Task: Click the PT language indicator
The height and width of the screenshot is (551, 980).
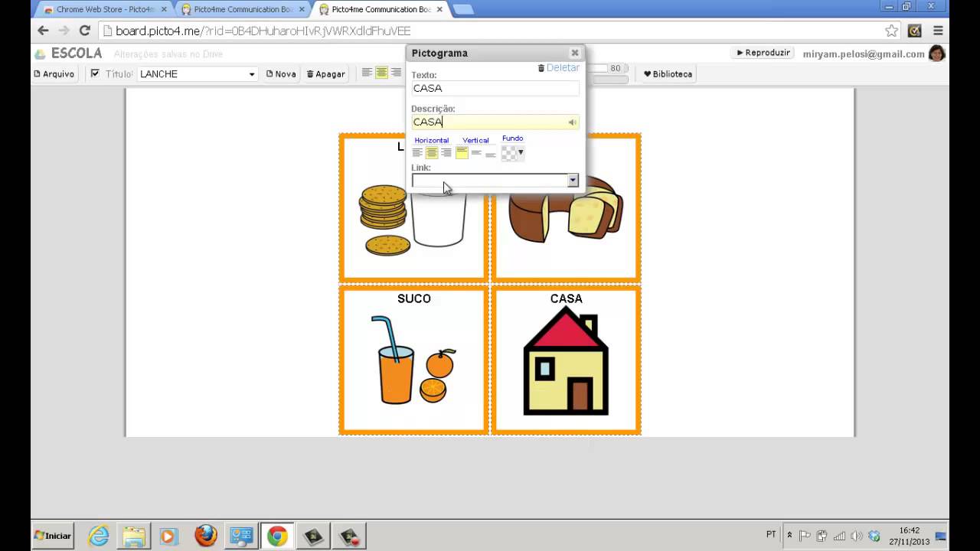Action: [771, 534]
